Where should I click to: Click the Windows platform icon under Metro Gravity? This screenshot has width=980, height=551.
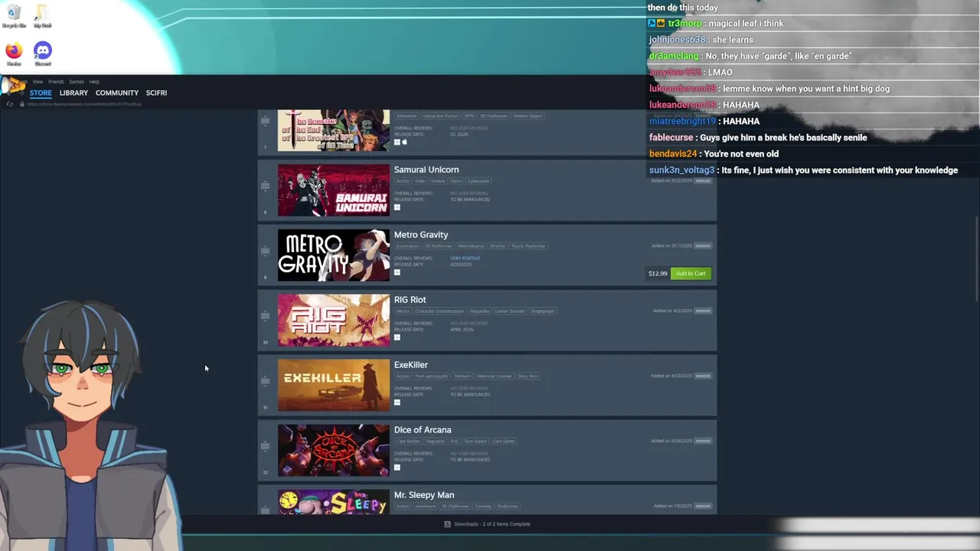coord(397,272)
